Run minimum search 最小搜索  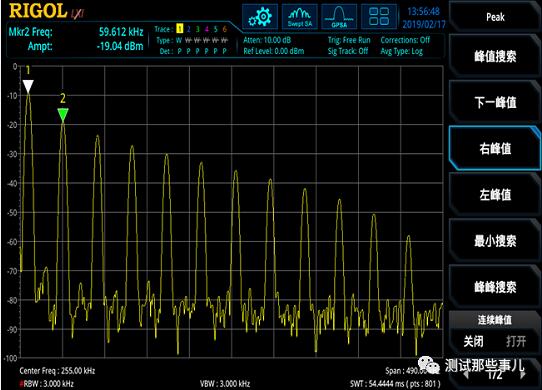(x=495, y=241)
